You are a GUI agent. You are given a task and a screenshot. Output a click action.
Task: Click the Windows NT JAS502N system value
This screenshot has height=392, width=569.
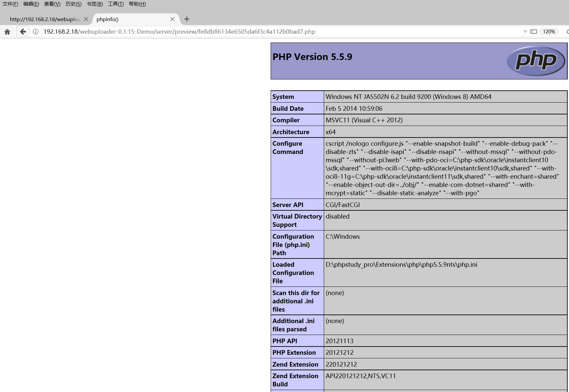[x=409, y=97]
